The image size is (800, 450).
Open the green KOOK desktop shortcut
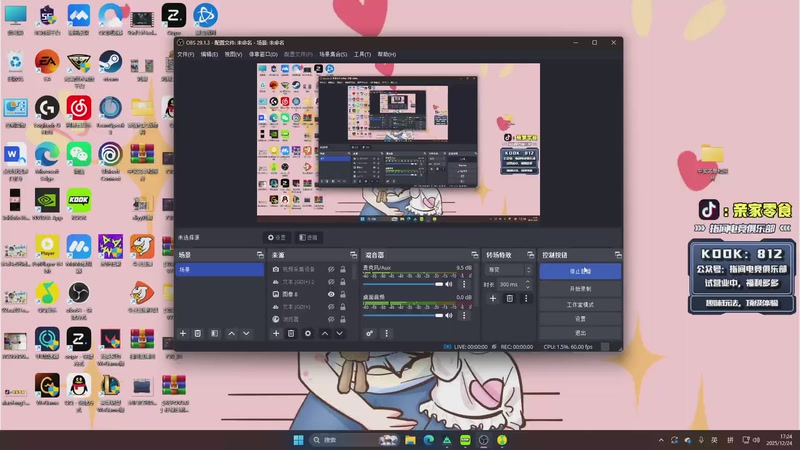(79, 205)
